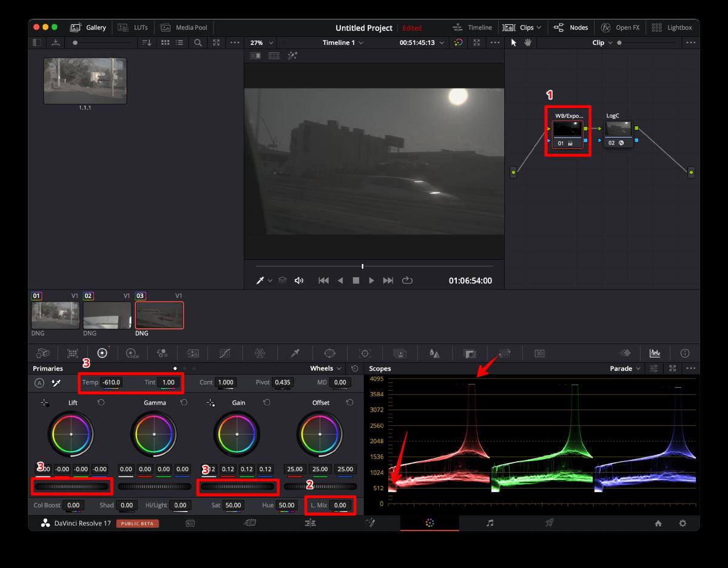The image size is (728, 568).
Task: Click the Gamma master wheel slider
Action: (154, 487)
